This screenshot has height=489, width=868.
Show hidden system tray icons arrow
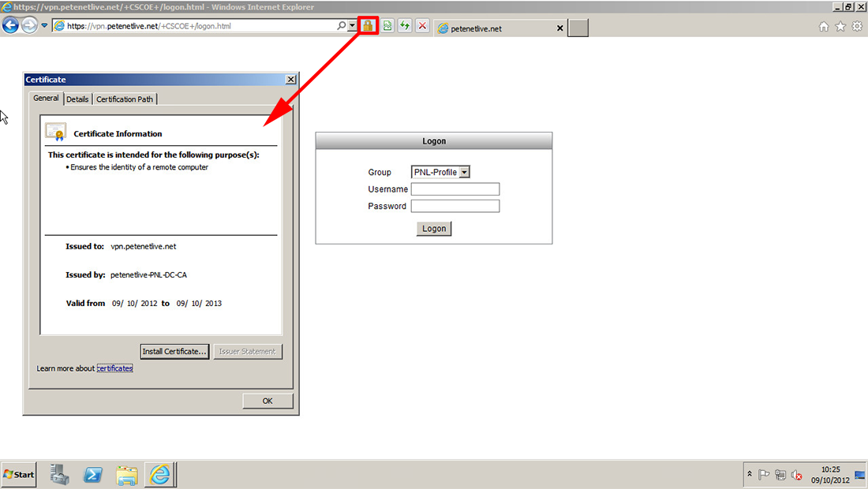pos(750,474)
